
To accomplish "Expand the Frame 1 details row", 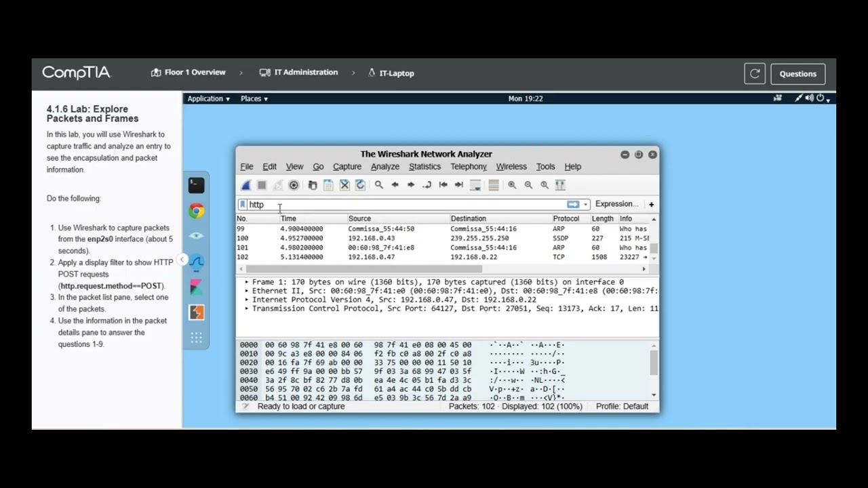I will [x=247, y=282].
